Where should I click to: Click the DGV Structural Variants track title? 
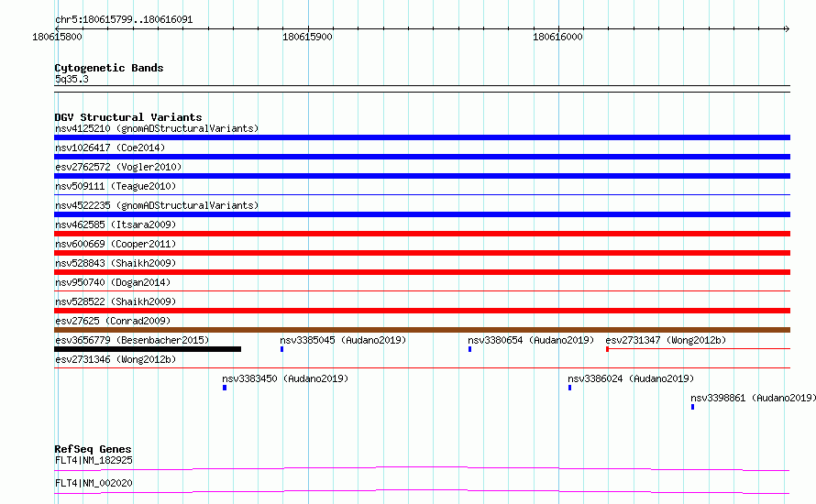pos(128,117)
